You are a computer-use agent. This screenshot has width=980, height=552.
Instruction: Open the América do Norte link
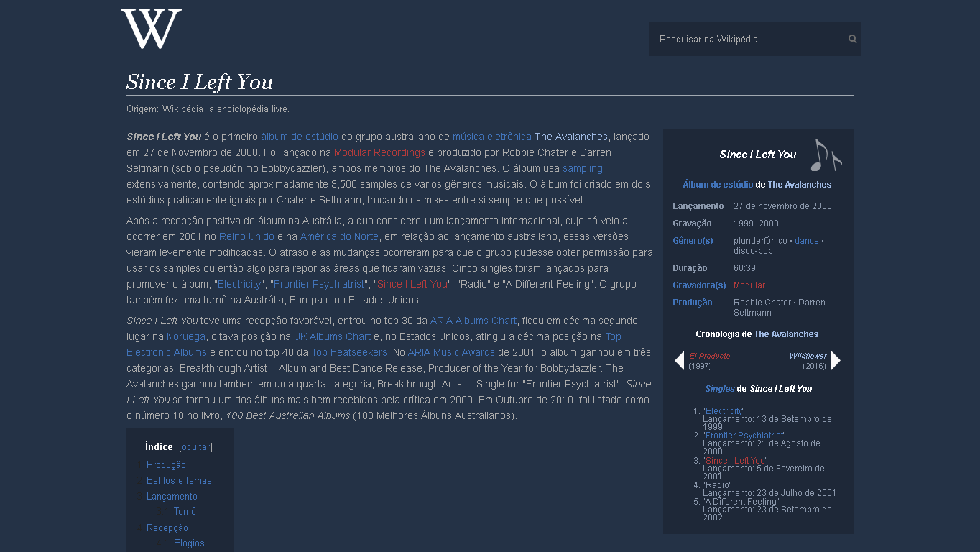tap(339, 236)
